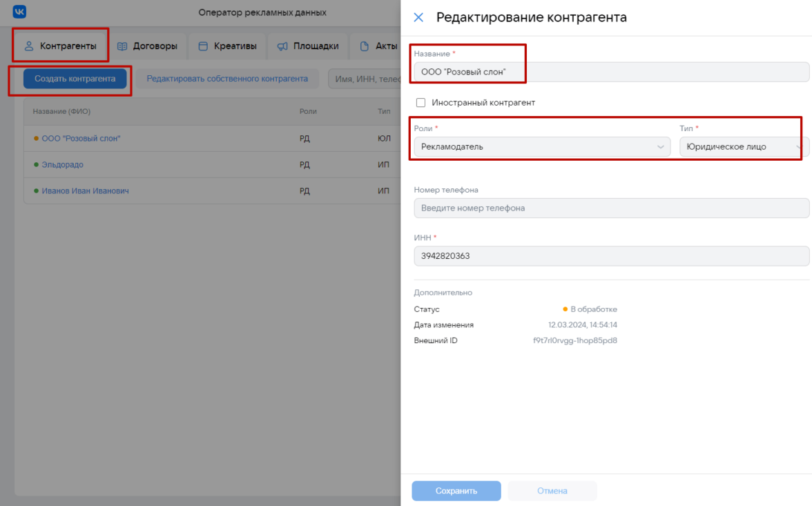This screenshot has height=506, width=812.
Task: Click the megaphone icon for Площадки
Action: coord(282,47)
